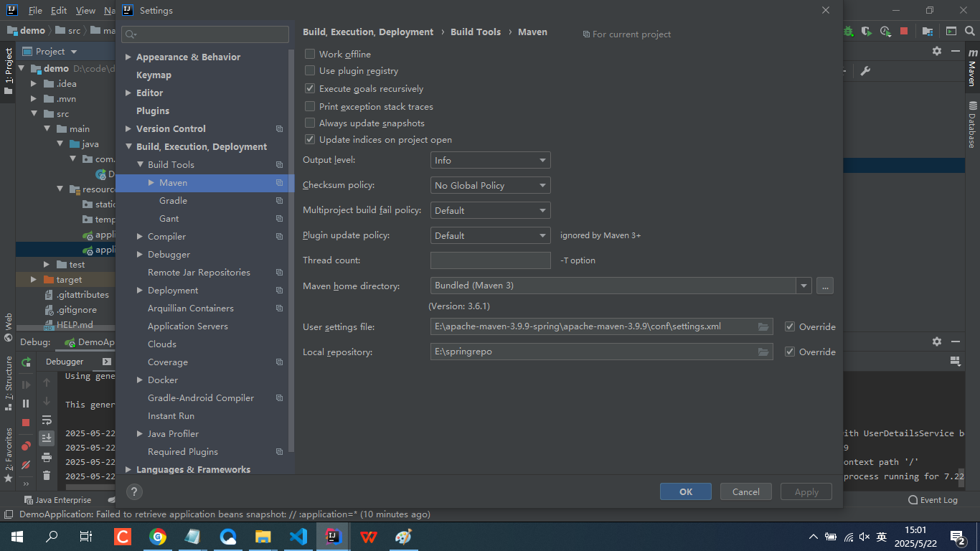Click the OK button
Viewport: 980px width, 551px height.
[x=686, y=491]
